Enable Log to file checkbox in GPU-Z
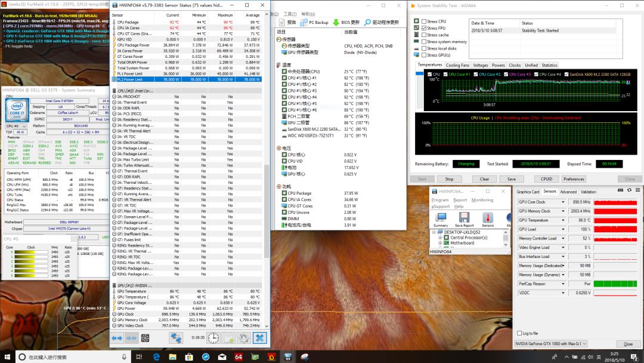Viewport: 644px width, 363px height. [519, 333]
